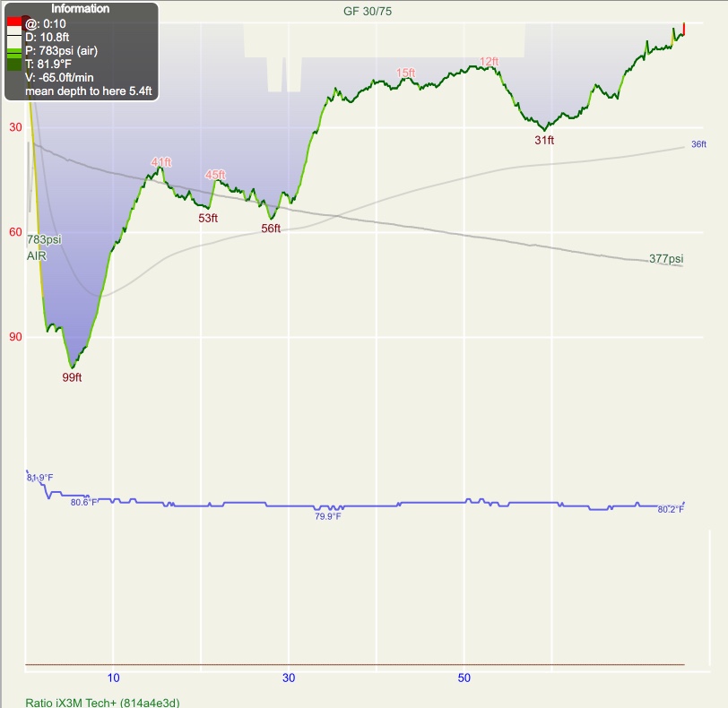The height and width of the screenshot is (708, 728).
Task: Click the 45ft depth marker label
Action: [215, 175]
